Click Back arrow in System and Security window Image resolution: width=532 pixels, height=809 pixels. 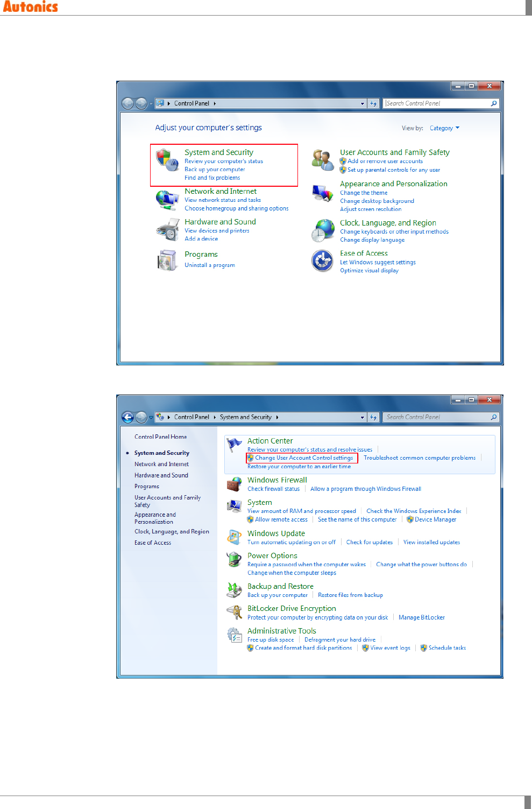pyautogui.click(x=127, y=417)
